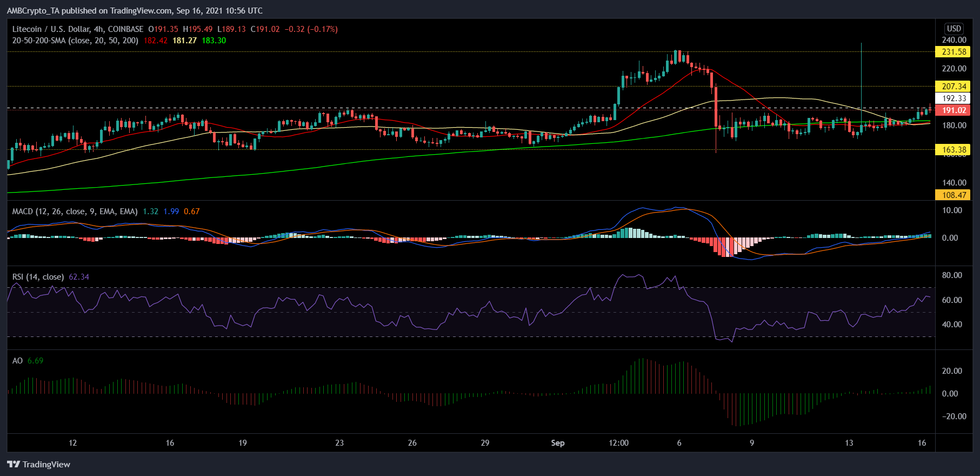Click the change value -0.32 (-0.17%)
Image resolution: width=980 pixels, height=476 pixels.
tap(311, 29)
